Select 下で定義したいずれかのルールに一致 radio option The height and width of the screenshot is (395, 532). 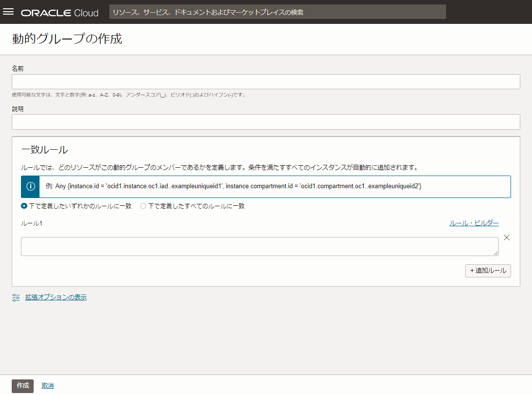coord(24,206)
